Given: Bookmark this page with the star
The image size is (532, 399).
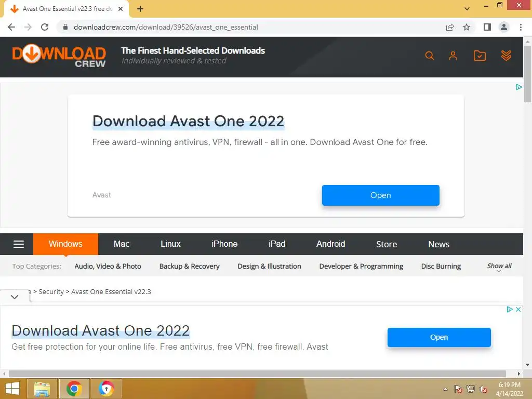Looking at the screenshot, I should (x=467, y=27).
